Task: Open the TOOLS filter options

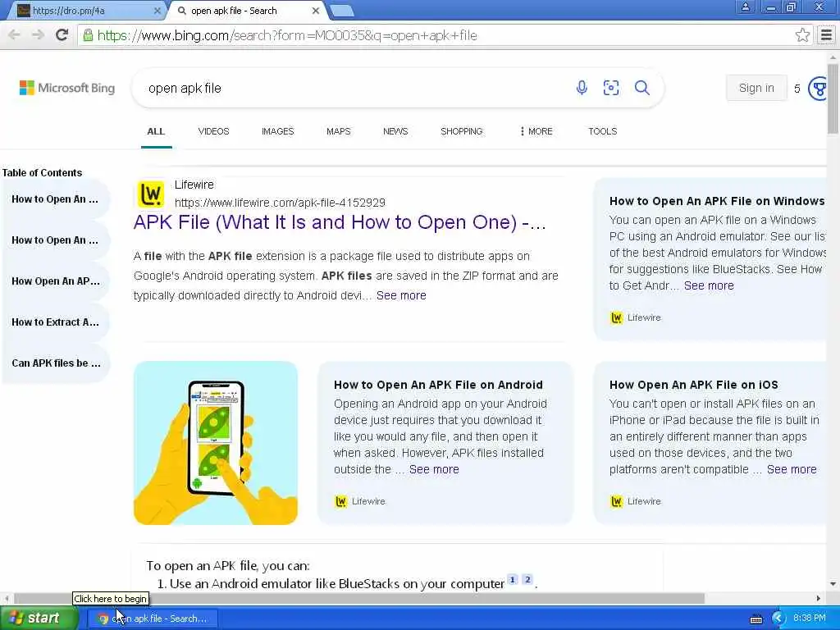Action: click(602, 131)
